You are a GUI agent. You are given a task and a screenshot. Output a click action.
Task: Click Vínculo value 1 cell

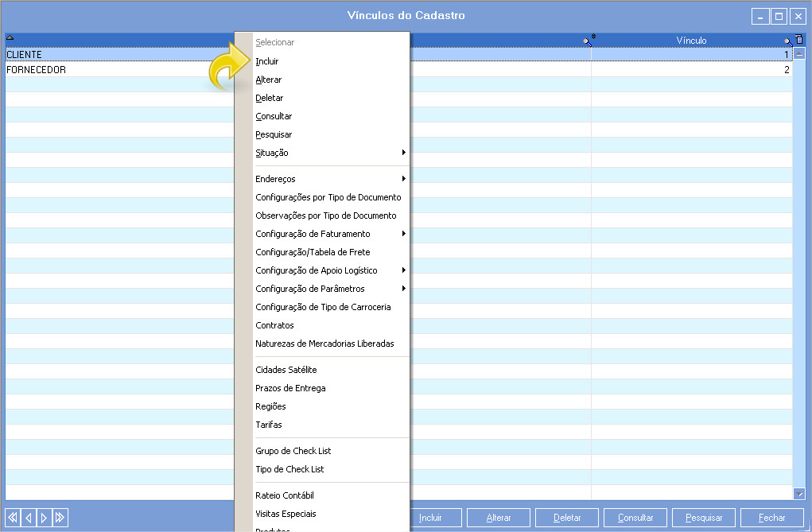pyautogui.click(x=692, y=54)
